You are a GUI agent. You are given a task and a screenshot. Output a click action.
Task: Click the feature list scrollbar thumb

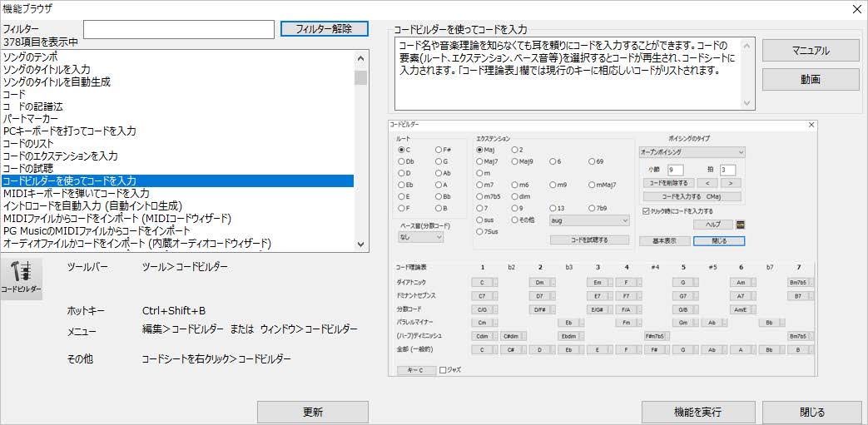pyautogui.click(x=361, y=77)
